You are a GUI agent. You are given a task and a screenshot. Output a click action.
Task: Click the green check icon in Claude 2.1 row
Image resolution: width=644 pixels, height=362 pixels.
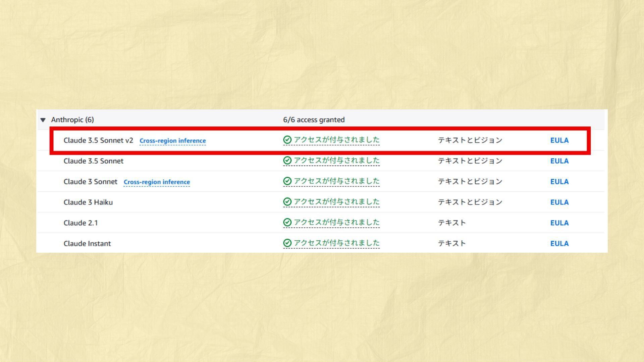click(x=287, y=222)
